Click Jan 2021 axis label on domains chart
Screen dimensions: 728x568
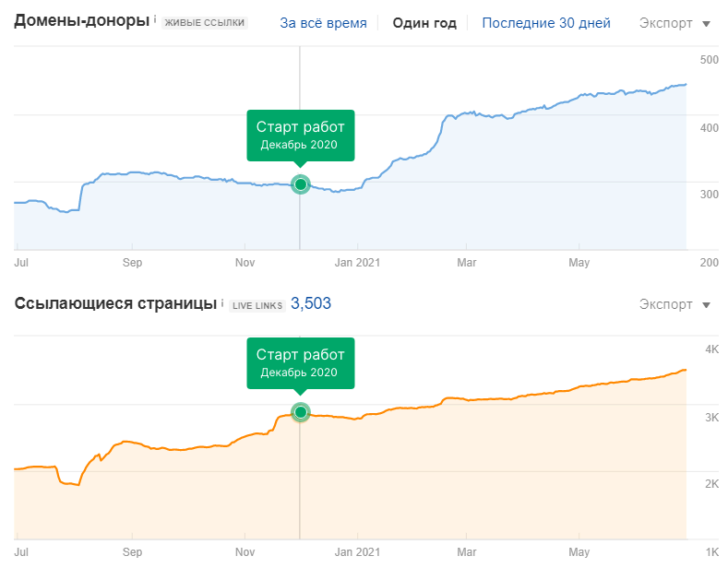click(357, 263)
